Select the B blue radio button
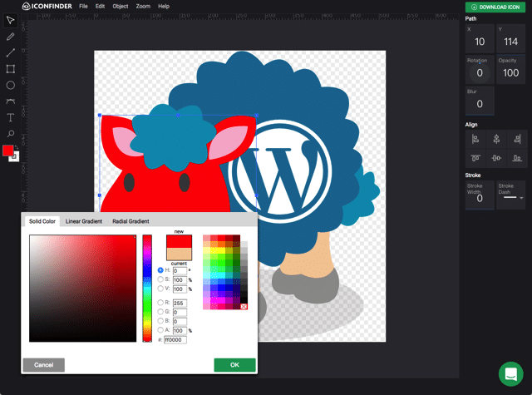 pos(160,321)
